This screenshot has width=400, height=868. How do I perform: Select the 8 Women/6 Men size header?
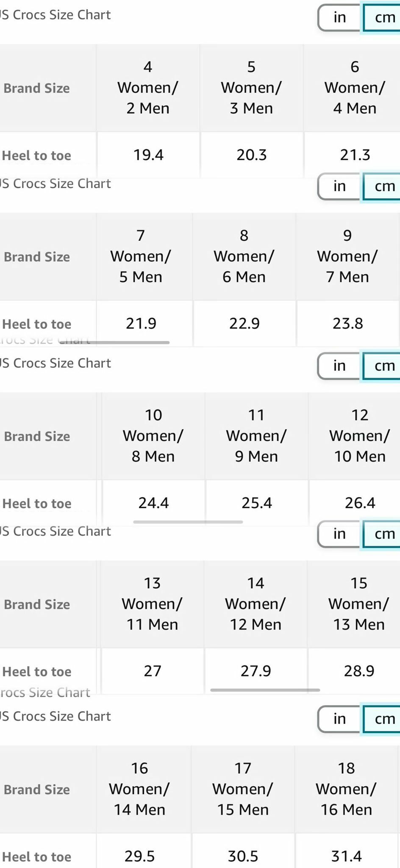point(244,256)
